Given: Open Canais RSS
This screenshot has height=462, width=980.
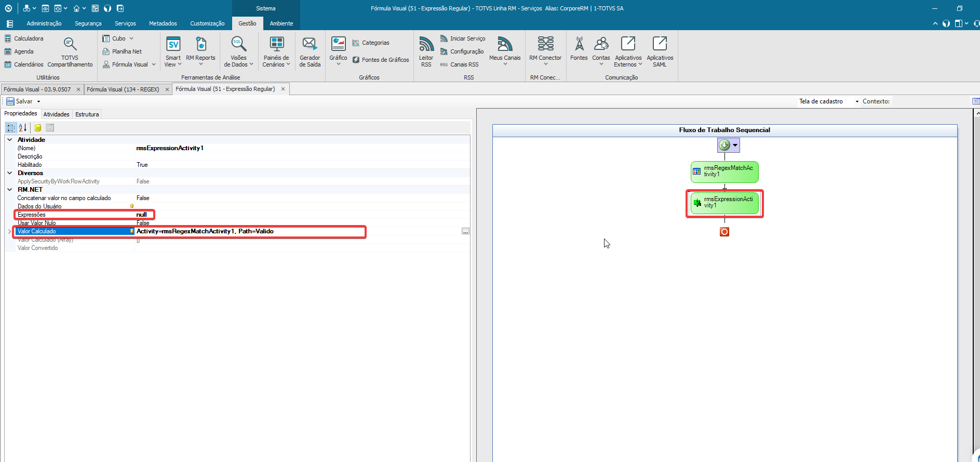Looking at the screenshot, I should tap(459, 64).
